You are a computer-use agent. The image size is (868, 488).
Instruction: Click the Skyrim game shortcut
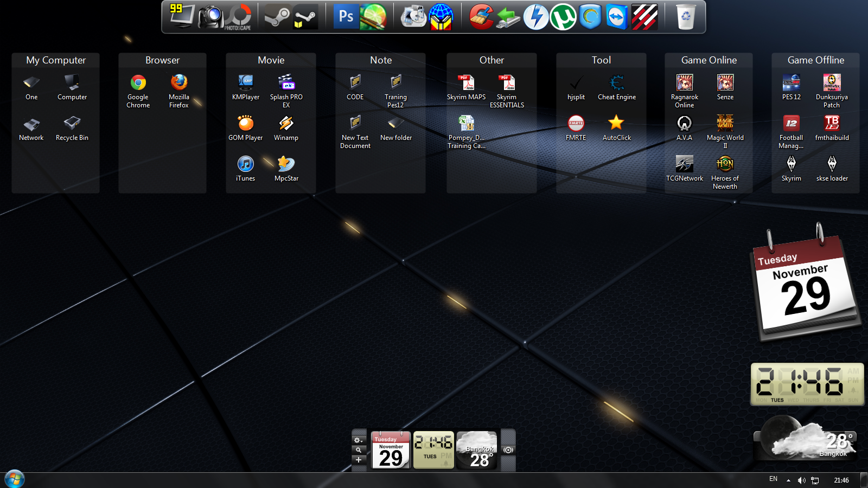pos(792,169)
